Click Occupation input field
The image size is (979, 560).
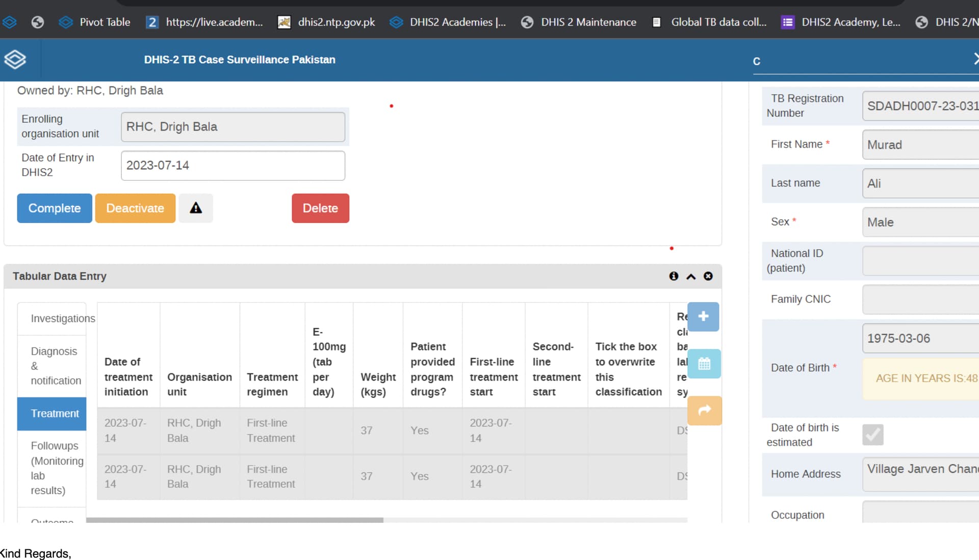click(x=920, y=512)
